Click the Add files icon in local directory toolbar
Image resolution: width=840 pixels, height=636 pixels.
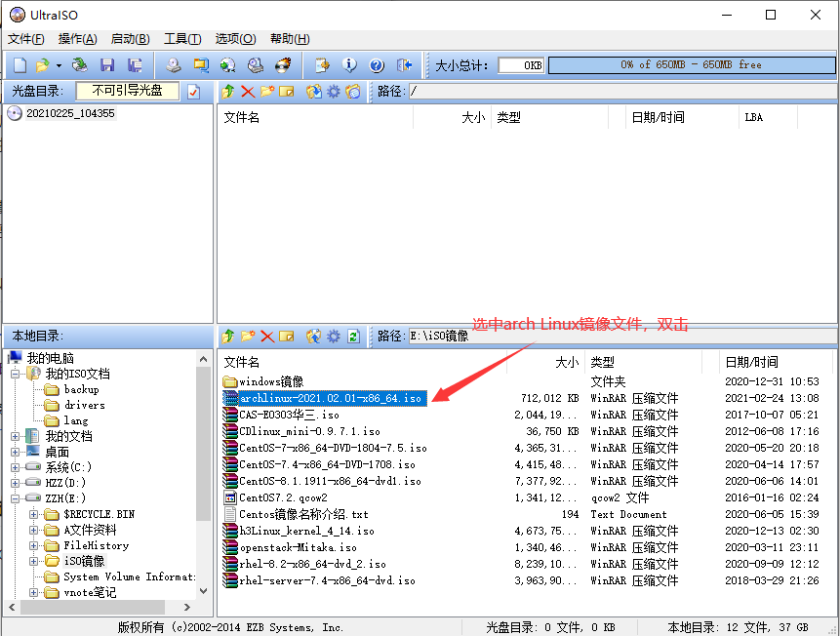point(314,336)
